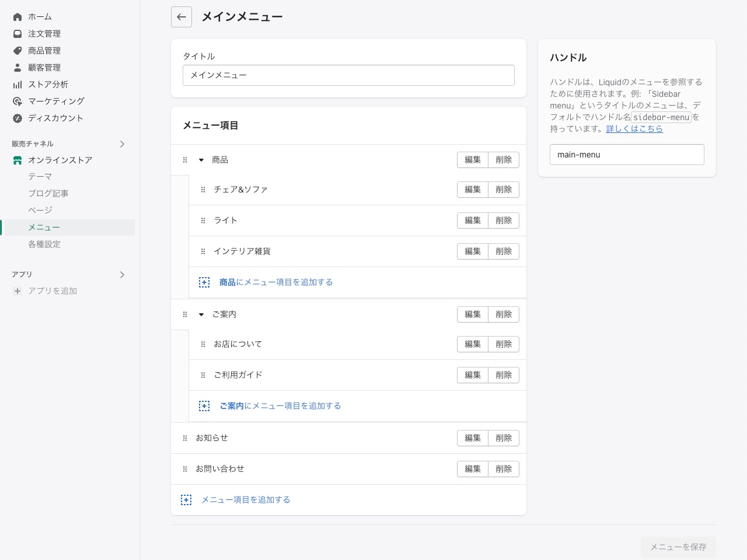This screenshot has width=747, height=560.
Task: Click the back arrow next to メインメニュー heading
Action: click(181, 17)
